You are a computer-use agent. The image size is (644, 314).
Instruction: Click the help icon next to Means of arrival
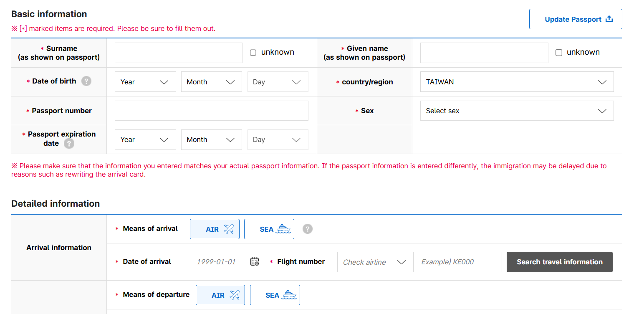(307, 229)
